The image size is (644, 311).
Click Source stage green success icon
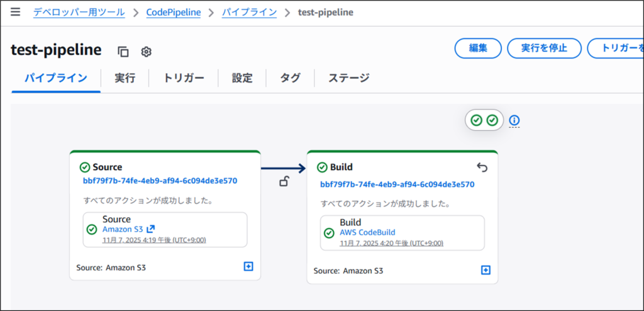[85, 167]
